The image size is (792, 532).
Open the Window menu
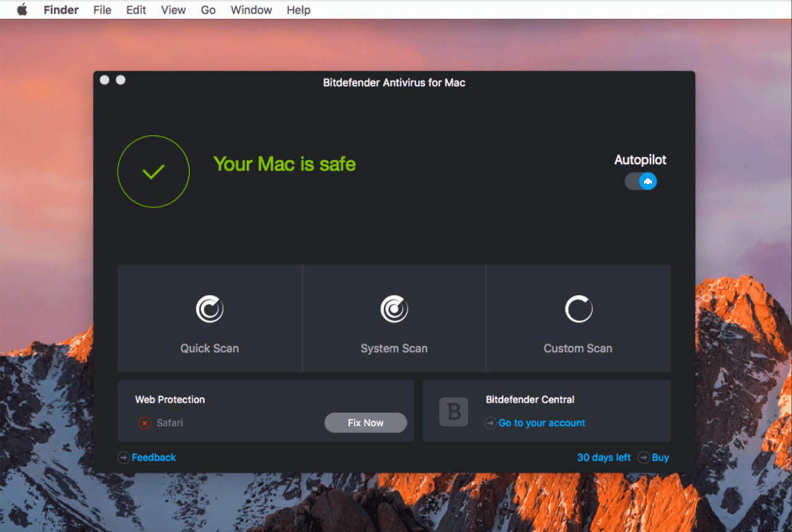click(x=251, y=10)
